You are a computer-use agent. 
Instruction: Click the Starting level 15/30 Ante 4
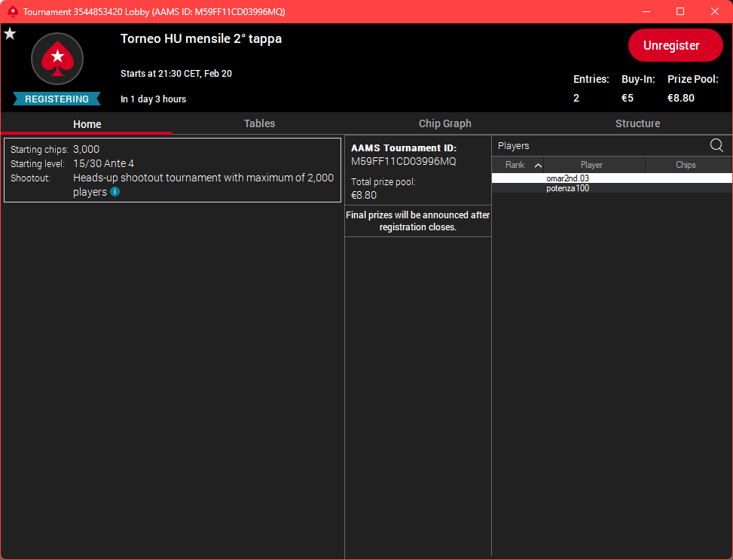click(103, 163)
